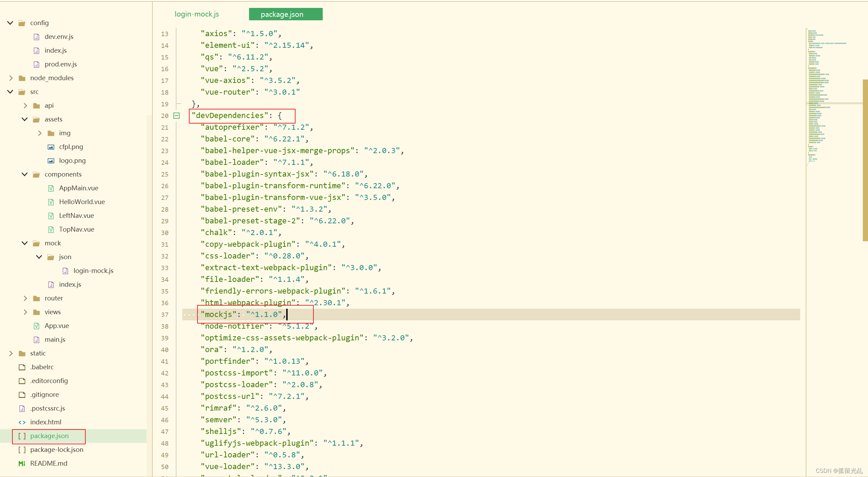
Task: Click the JS file icon beside main.js
Action: (37, 339)
